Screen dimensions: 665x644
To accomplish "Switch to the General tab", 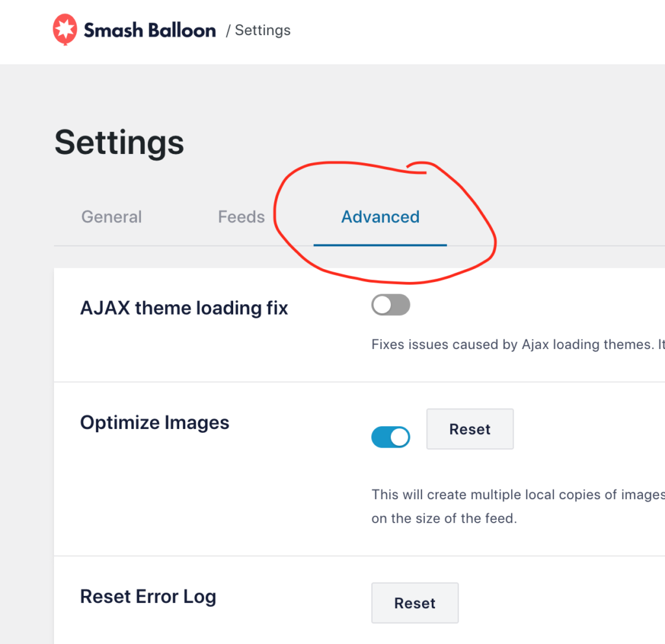I will tap(112, 217).
